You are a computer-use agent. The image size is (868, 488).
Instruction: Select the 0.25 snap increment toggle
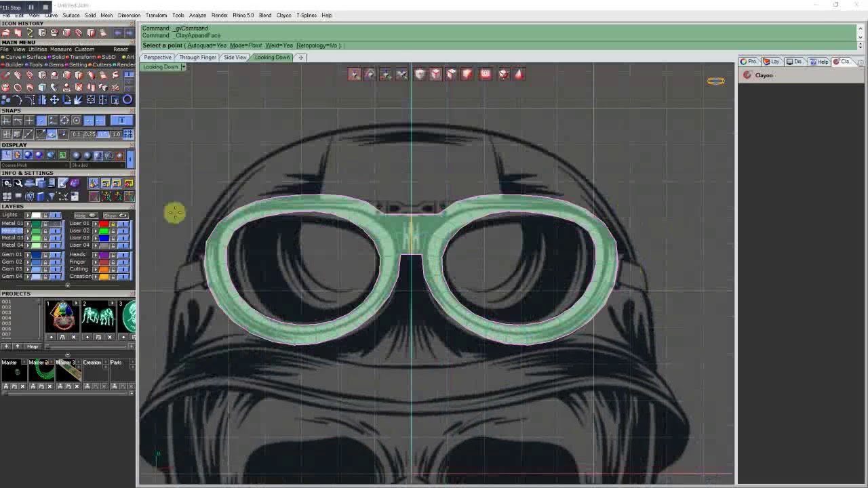coord(90,134)
